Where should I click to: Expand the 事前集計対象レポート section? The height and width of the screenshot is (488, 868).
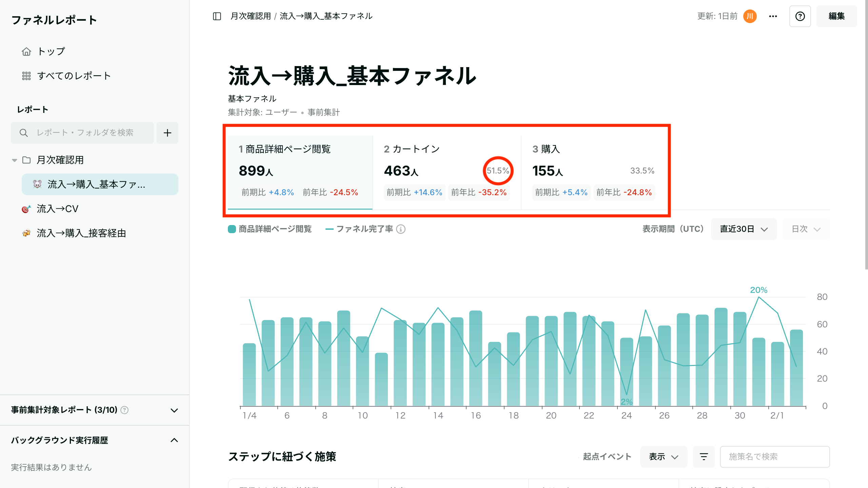click(x=174, y=410)
